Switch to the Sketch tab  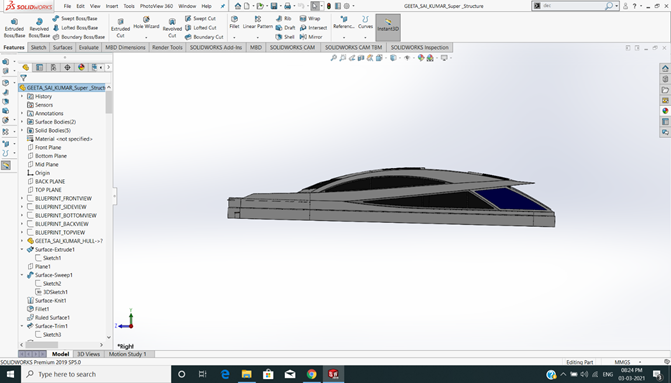(38, 48)
